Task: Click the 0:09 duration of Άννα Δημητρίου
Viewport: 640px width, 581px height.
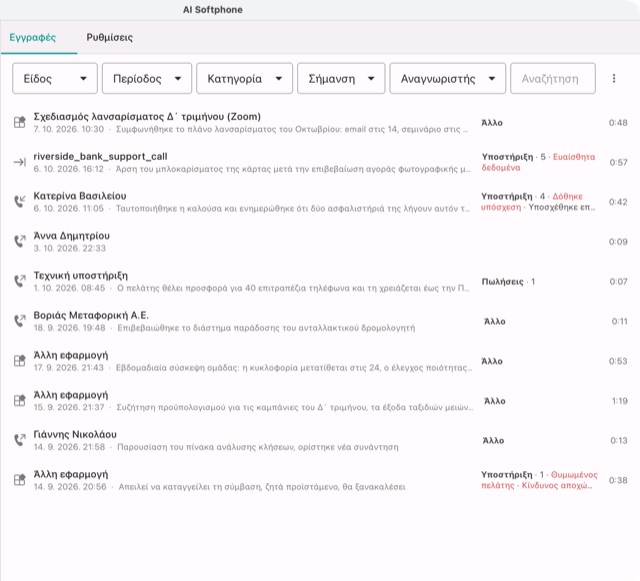Action: (x=618, y=242)
